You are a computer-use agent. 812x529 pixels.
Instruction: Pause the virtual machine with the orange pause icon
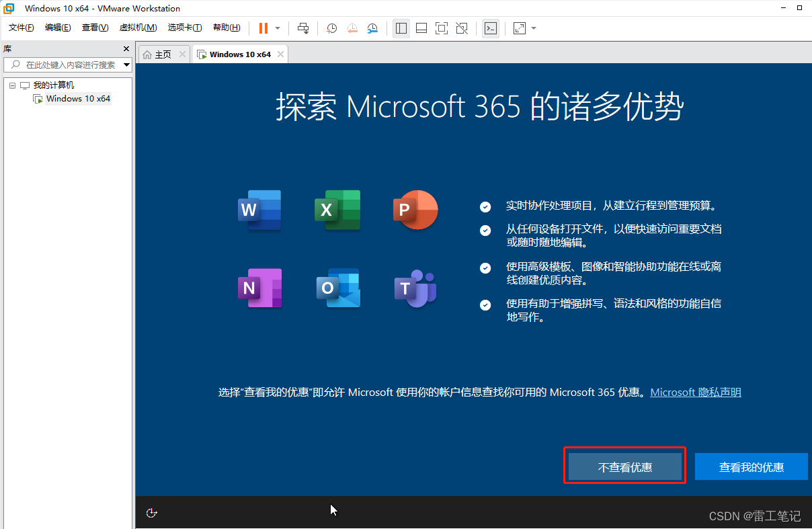(x=263, y=28)
